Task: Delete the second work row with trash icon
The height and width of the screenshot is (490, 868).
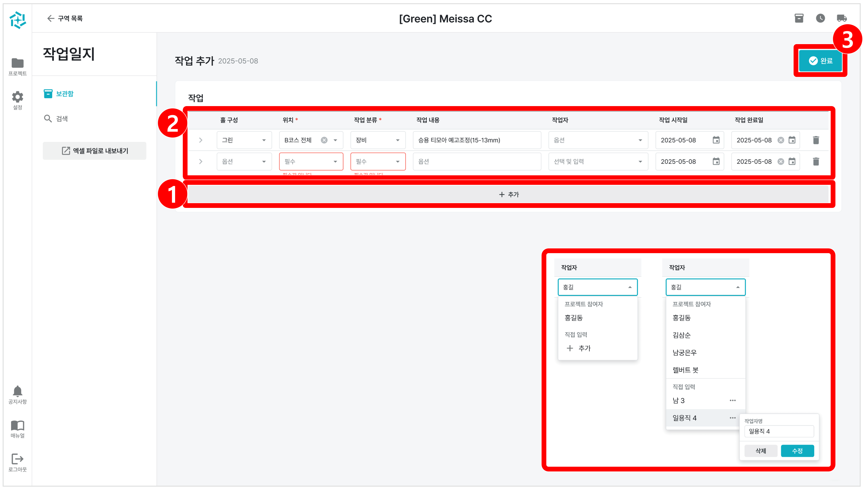Action: [x=816, y=162]
